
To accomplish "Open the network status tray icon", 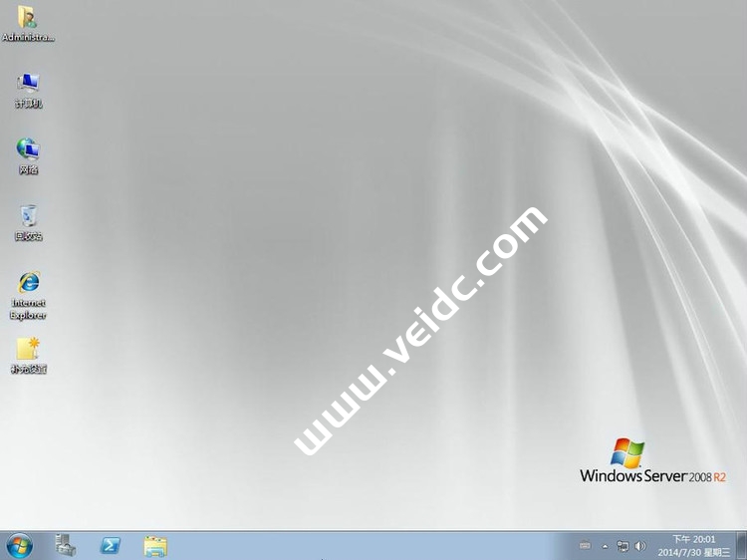I will 622,546.
